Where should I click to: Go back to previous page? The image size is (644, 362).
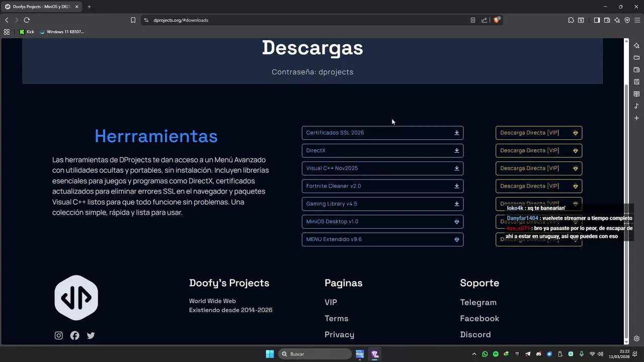point(7,20)
